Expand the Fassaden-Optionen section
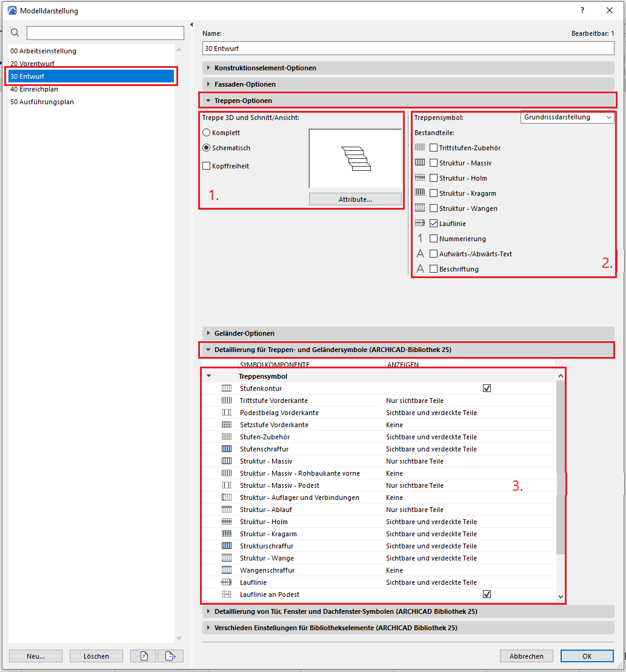 point(245,84)
